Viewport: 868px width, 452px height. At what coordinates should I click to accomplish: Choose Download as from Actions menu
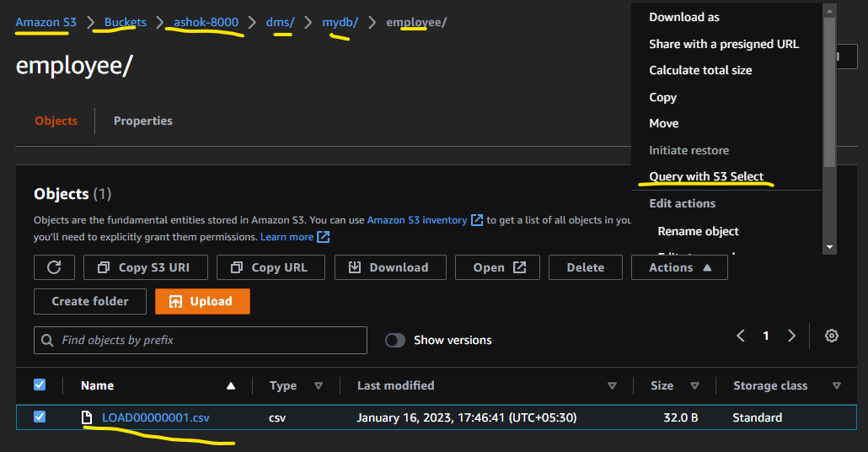tap(684, 17)
